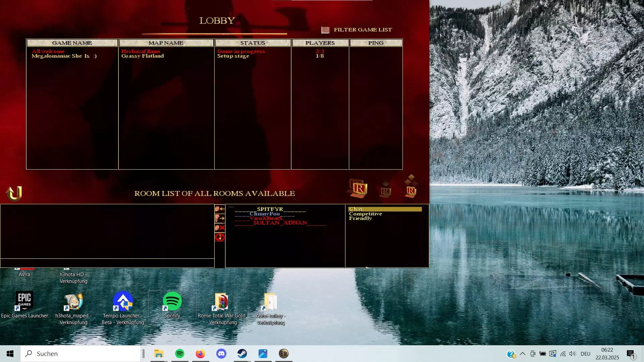Screen dimensions: 644x362
Task: Select the highlighted Chat room
Action: click(385, 209)
